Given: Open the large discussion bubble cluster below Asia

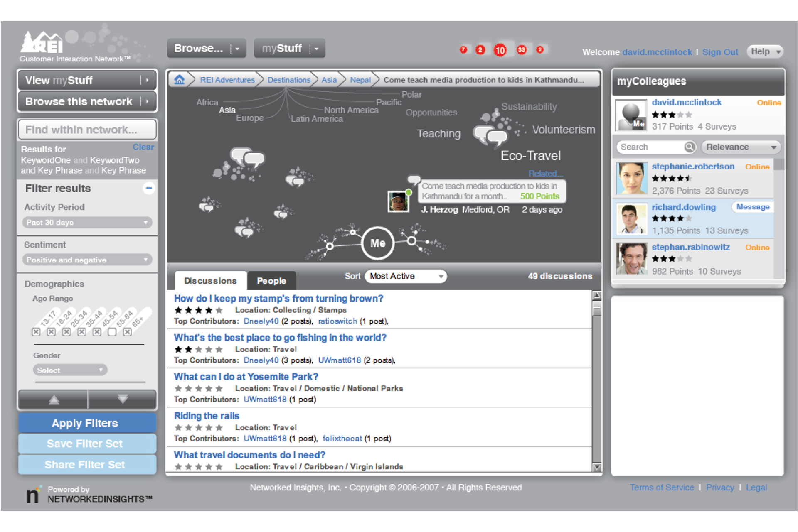Looking at the screenshot, I should tap(247, 157).
